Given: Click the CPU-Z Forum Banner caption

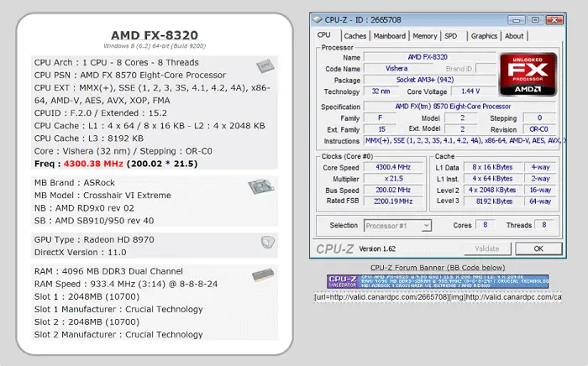Looking at the screenshot, I should pyautogui.click(x=438, y=268).
